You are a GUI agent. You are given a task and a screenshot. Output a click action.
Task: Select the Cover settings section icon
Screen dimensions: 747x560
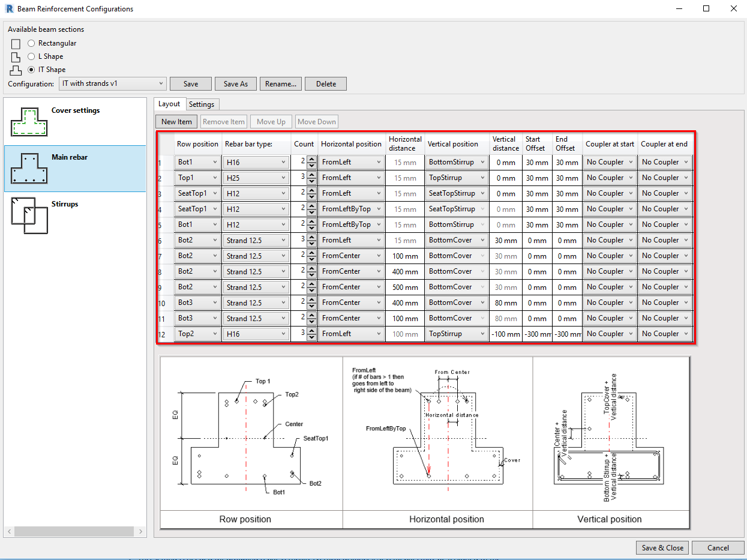(x=29, y=122)
